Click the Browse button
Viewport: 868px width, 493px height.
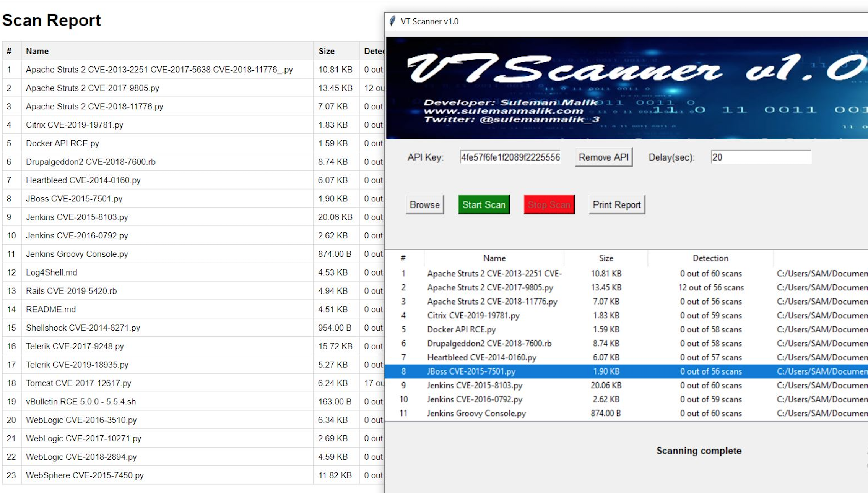click(424, 205)
